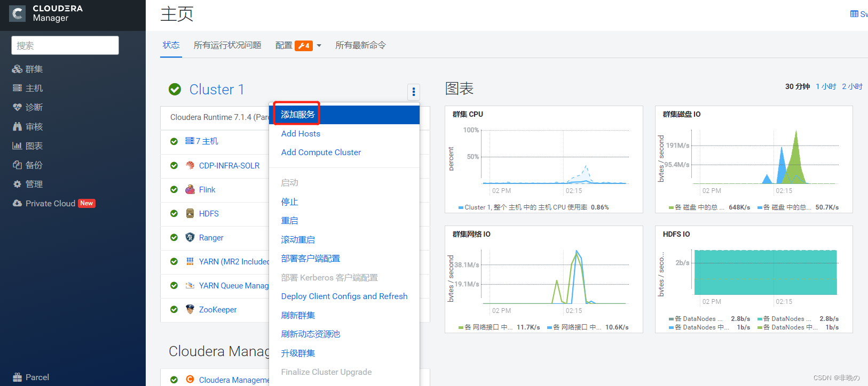Open the 主机 sidebar menu

28,88
